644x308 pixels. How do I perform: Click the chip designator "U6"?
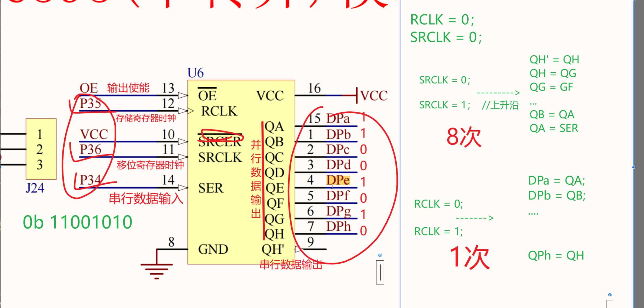(x=195, y=73)
